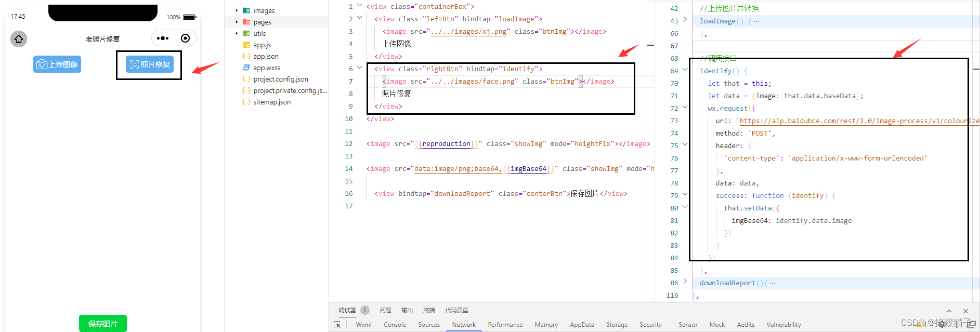Screen dimensions: 980x332
Task: Close the debugger panel with the X icon
Action: 965,311
